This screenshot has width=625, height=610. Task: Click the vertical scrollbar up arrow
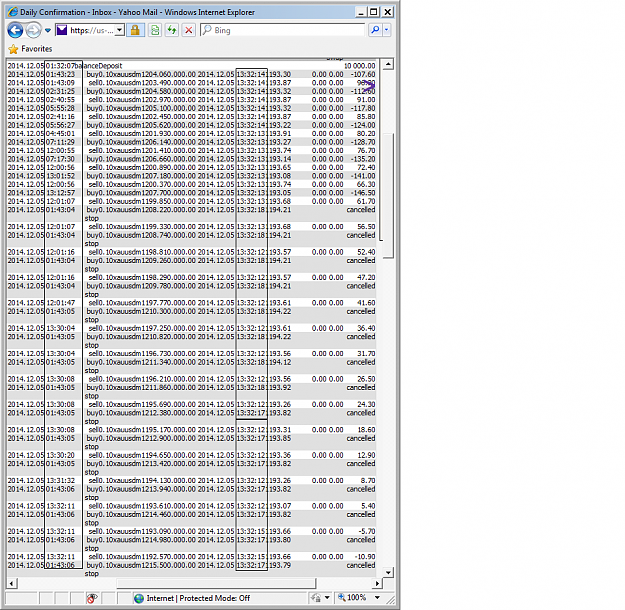tap(388, 64)
